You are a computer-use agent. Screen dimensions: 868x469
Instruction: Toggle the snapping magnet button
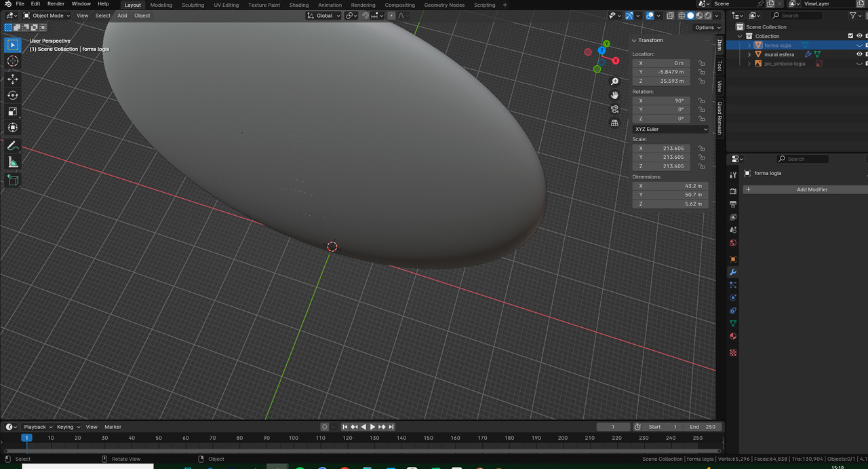tap(366, 16)
